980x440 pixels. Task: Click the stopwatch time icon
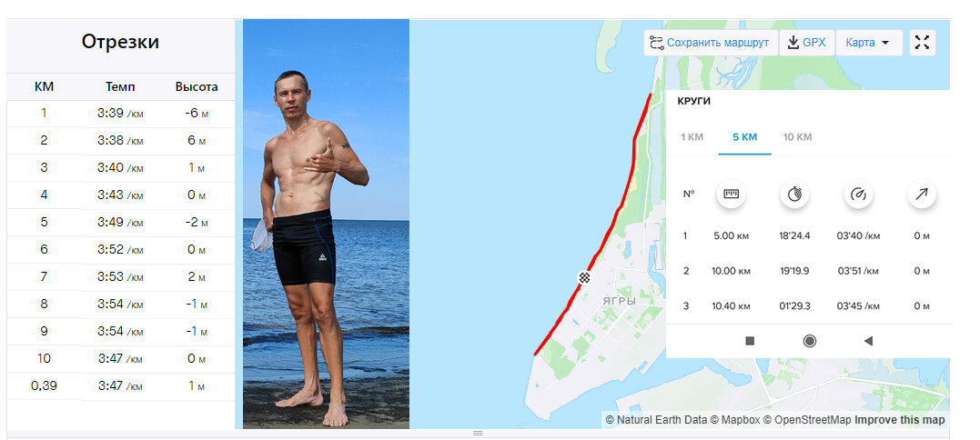pyautogui.click(x=794, y=195)
